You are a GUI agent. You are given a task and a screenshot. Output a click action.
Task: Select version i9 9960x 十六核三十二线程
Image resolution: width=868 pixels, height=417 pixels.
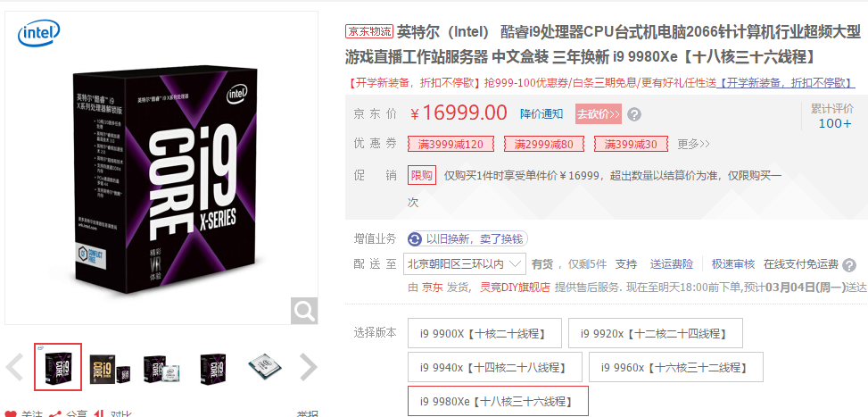[676, 367]
